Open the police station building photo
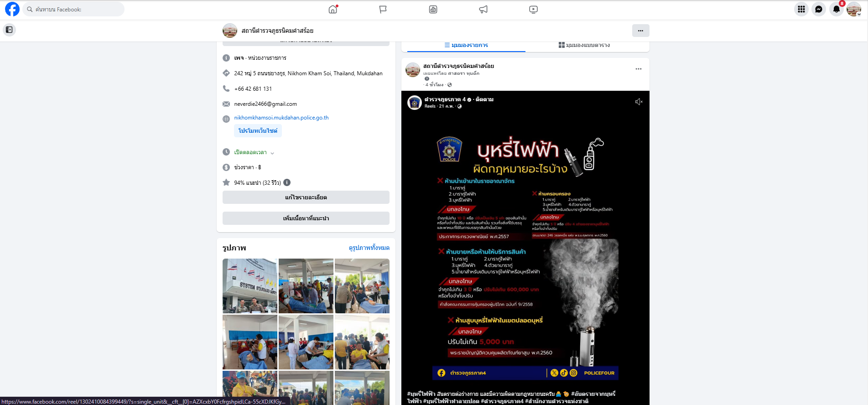 click(x=249, y=286)
